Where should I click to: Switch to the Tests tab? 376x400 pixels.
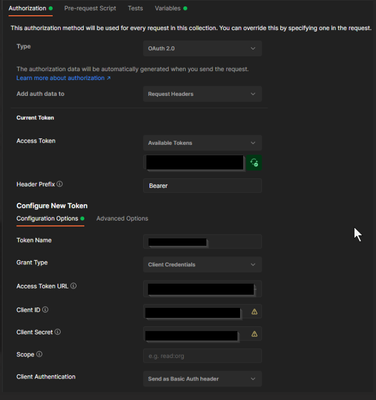135,8
